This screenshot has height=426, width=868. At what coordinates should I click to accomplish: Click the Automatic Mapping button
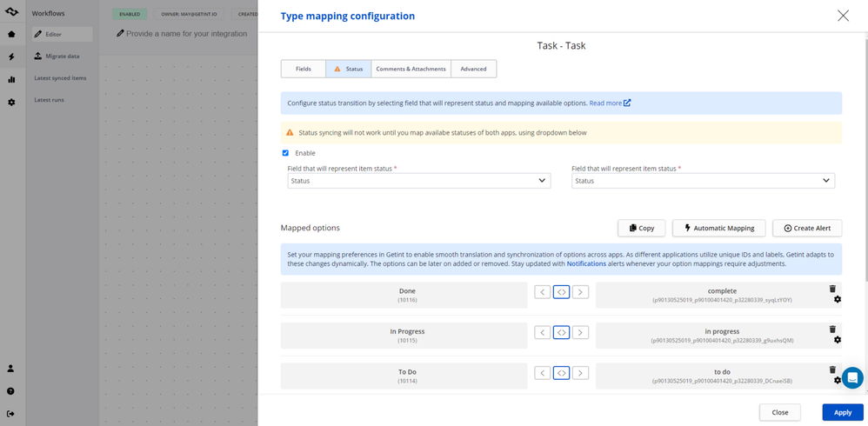[x=718, y=228]
